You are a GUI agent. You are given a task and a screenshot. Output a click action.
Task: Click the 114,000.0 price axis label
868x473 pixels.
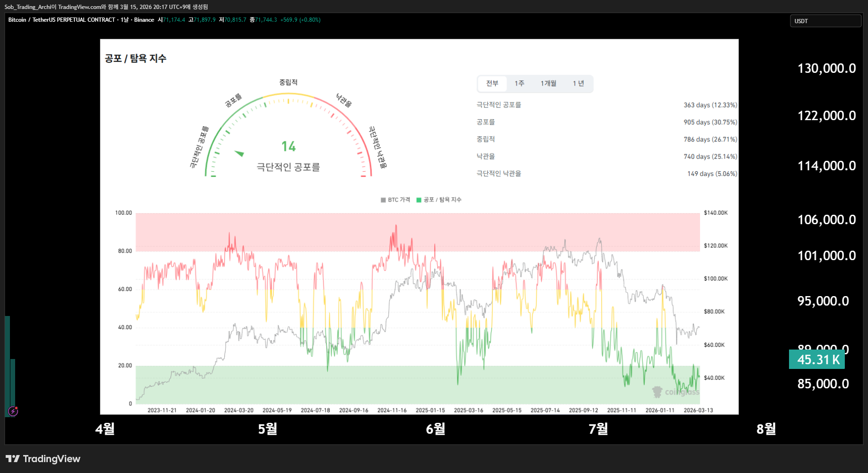[x=827, y=166]
